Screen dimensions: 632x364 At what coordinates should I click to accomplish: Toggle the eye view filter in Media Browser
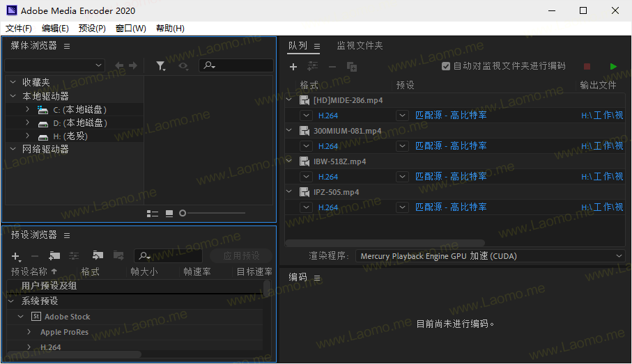pos(183,65)
